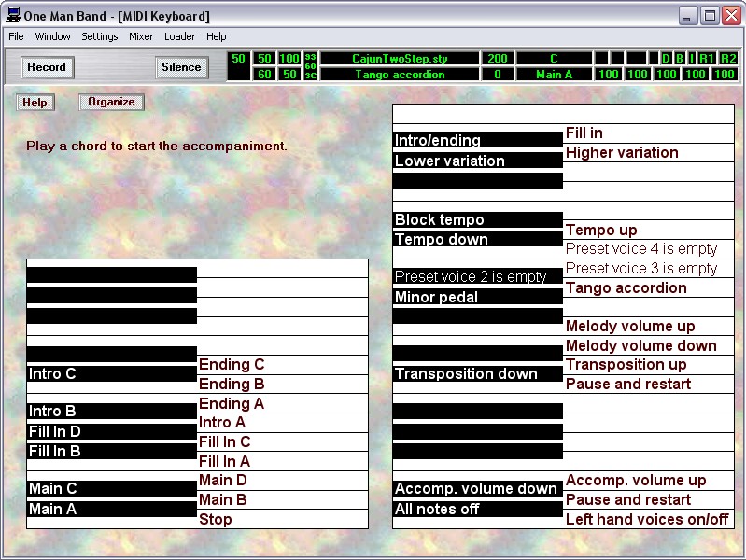Click the Minor pedal black key
Viewport: 746px width, 560px height.
pos(478,297)
